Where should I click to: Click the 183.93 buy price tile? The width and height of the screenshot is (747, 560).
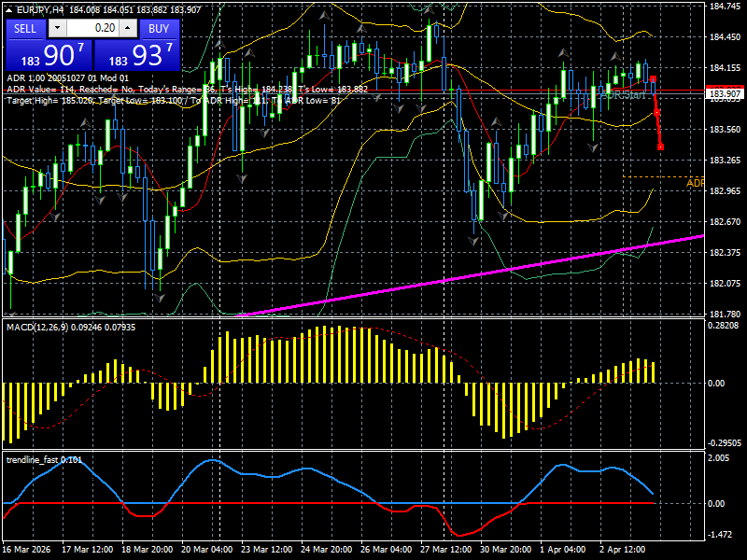(137, 55)
